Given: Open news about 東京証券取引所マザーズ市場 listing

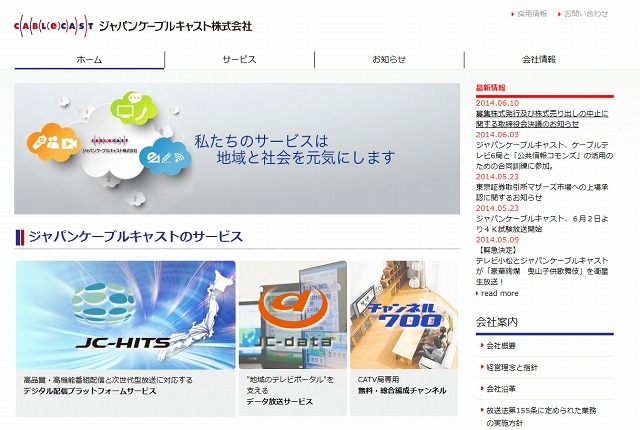Looking at the screenshot, I should pos(542,192).
